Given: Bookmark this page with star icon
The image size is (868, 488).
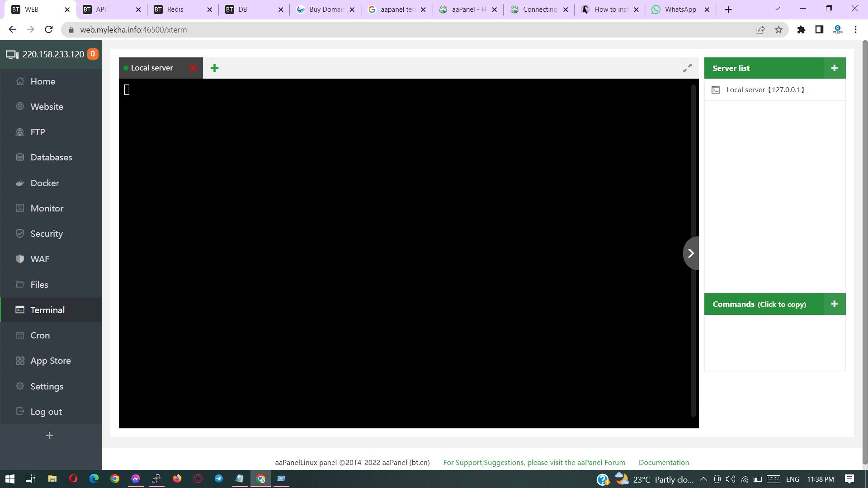Looking at the screenshot, I should point(778,30).
